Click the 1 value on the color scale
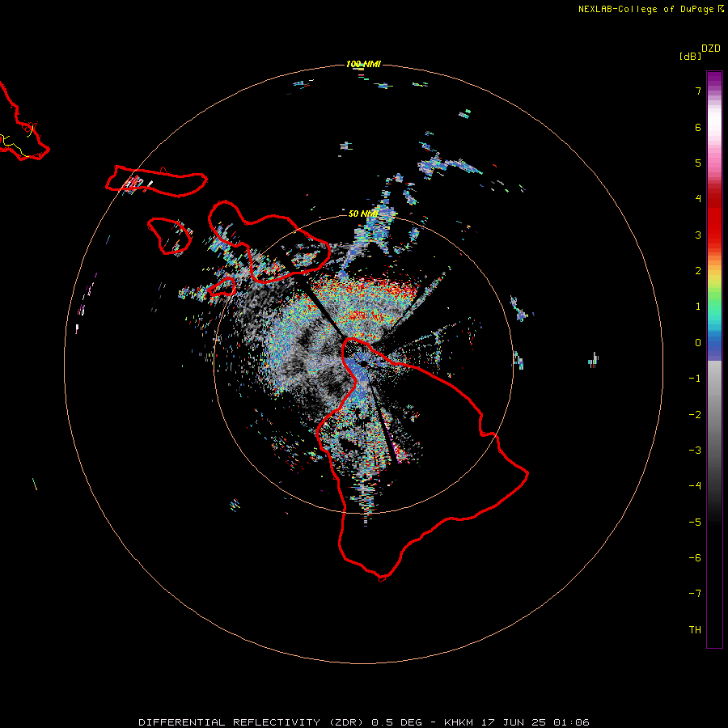 pyautogui.click(x=698, y=307)
